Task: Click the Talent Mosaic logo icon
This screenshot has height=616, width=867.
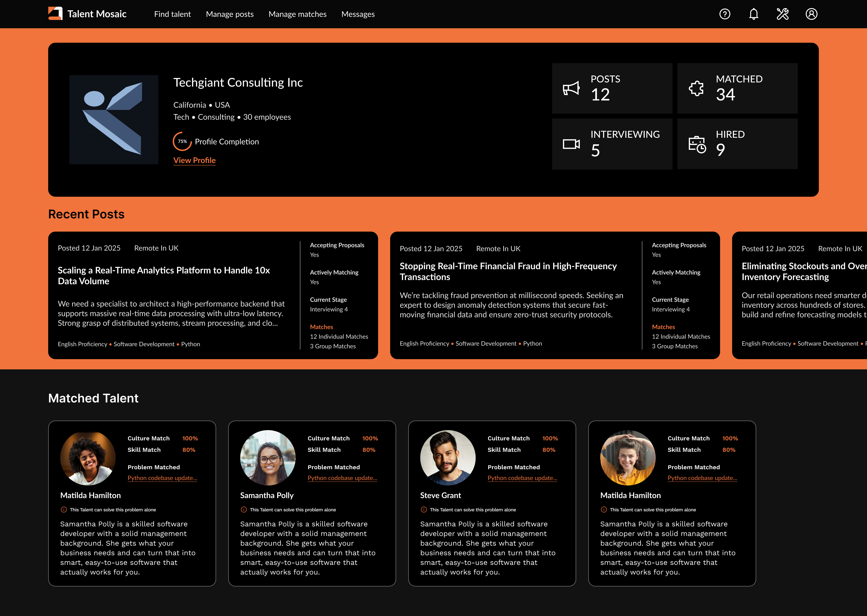Action: (55, 14)
